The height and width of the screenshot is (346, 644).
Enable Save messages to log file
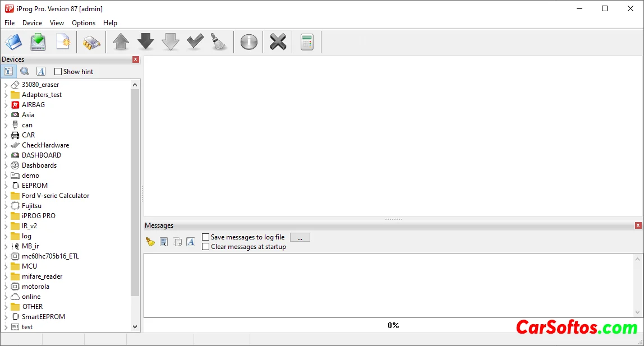[x=205, y=237]
